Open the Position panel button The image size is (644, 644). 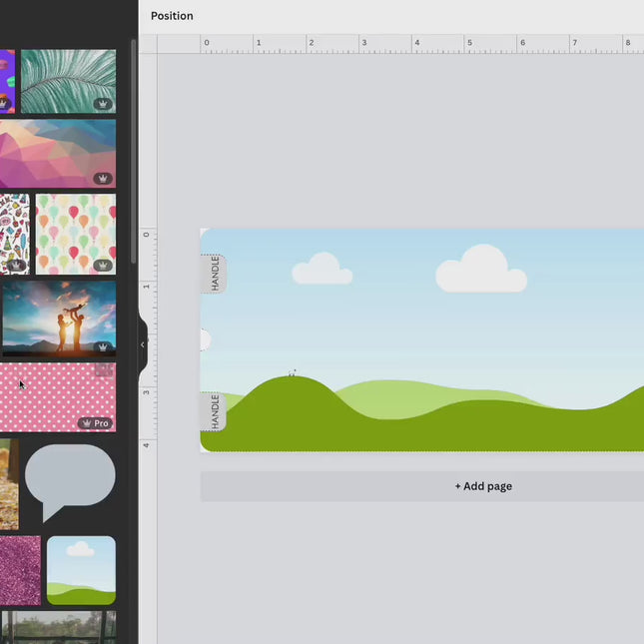172,16
